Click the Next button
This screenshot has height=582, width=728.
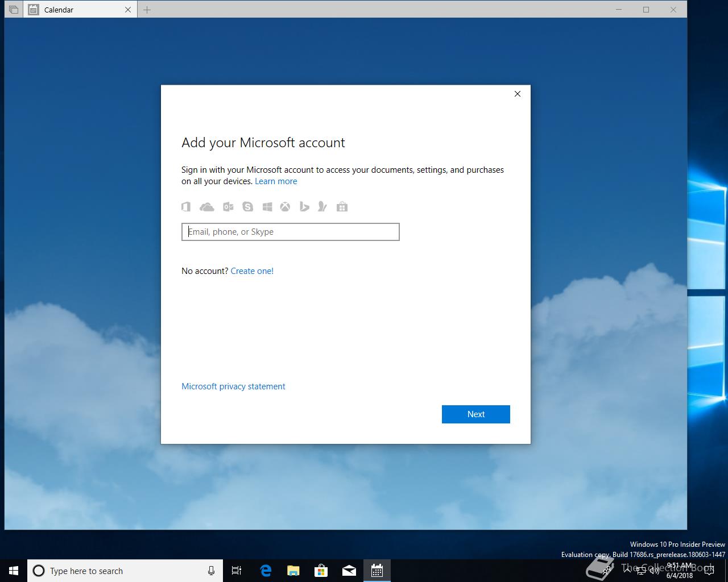pos(476,414)
